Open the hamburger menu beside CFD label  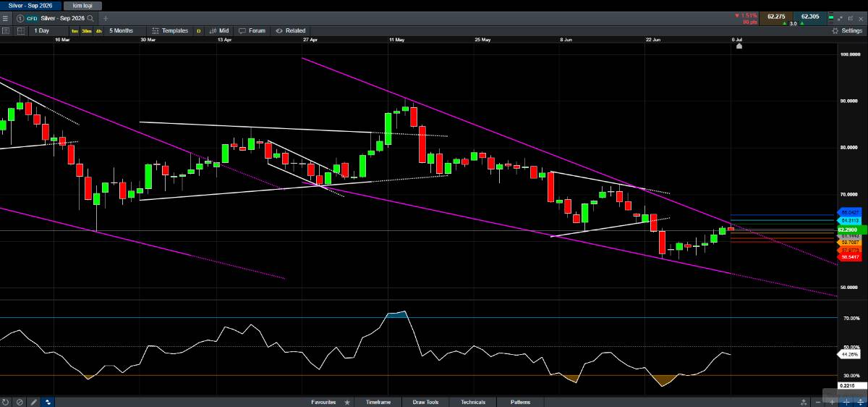click(6, 18)
